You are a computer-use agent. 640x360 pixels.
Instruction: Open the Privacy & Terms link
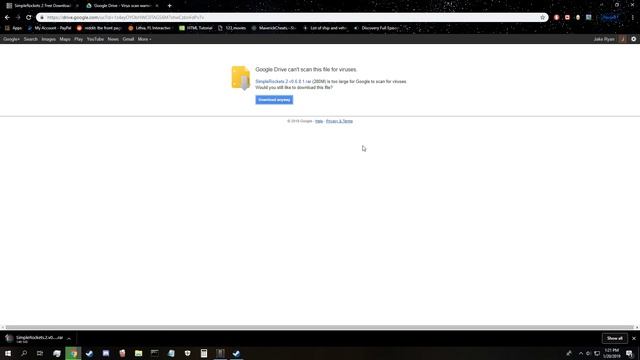click(339, 121)
